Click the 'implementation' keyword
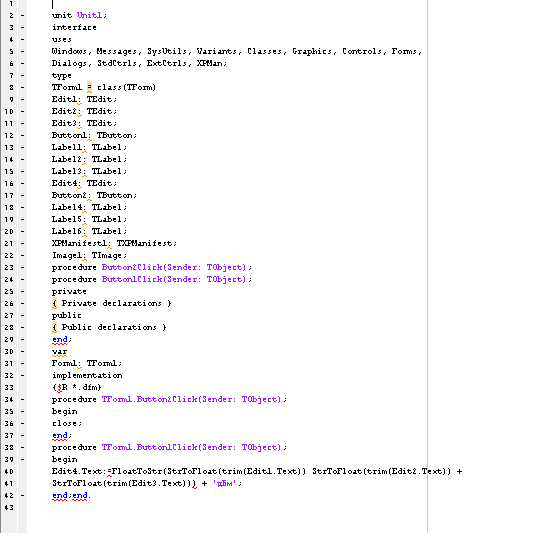541x538 pixels. [87, 375]
